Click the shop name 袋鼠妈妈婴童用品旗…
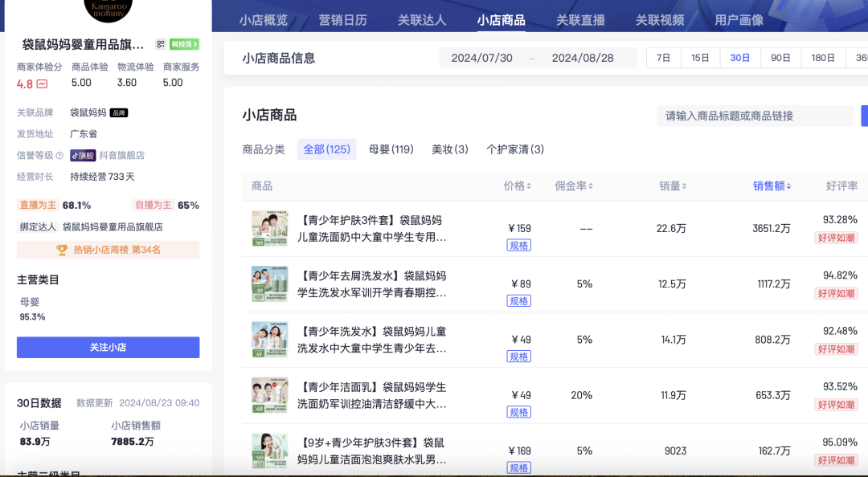This screenshot has height=477, width=868. [x=83, y=44]
